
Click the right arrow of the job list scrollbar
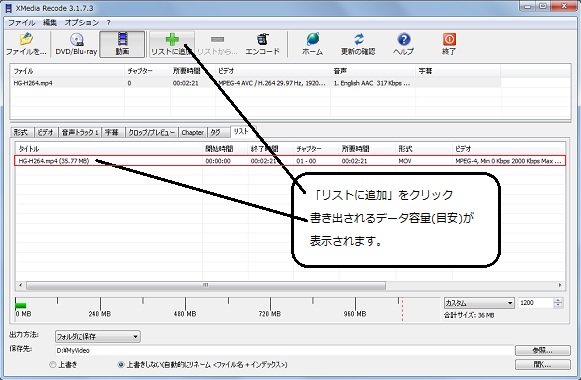560,285
